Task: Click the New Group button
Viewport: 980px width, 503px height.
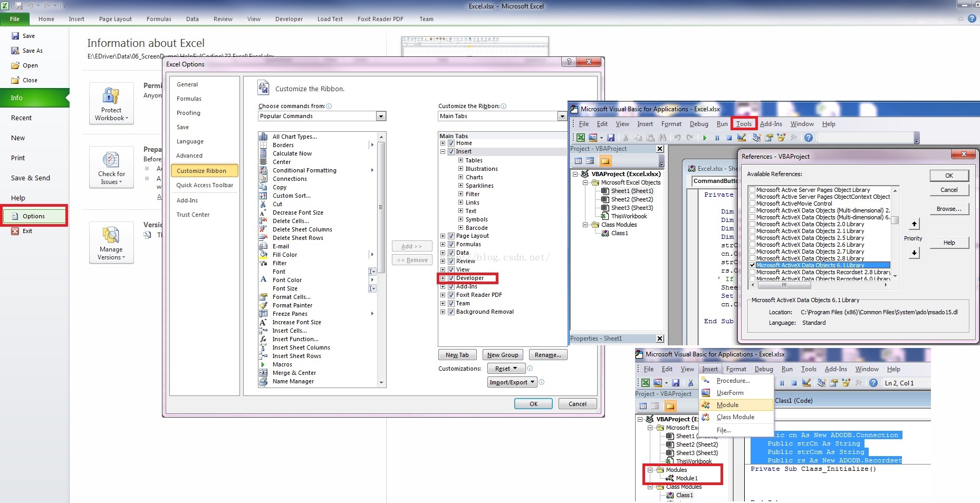Action: coord(503,355)
